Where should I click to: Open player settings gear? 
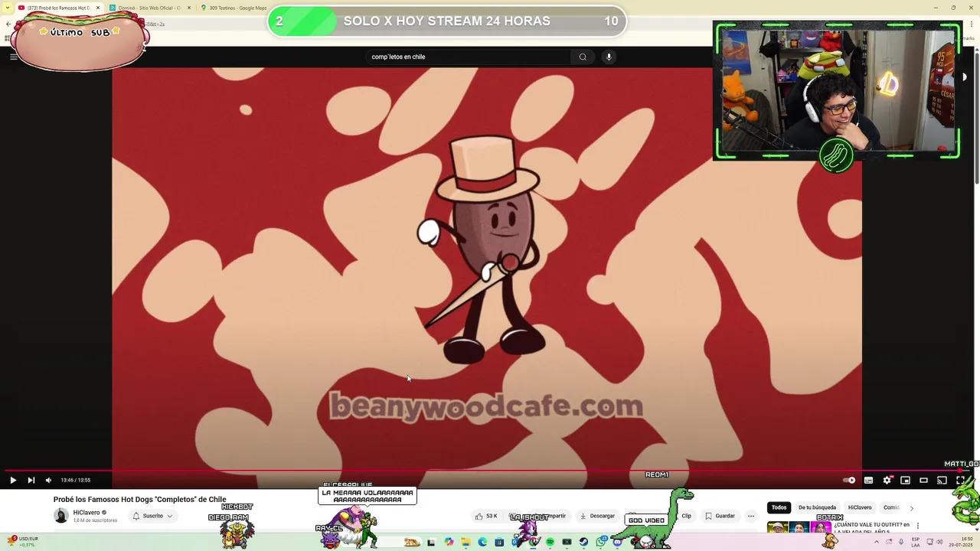click(x=887, y=480)
